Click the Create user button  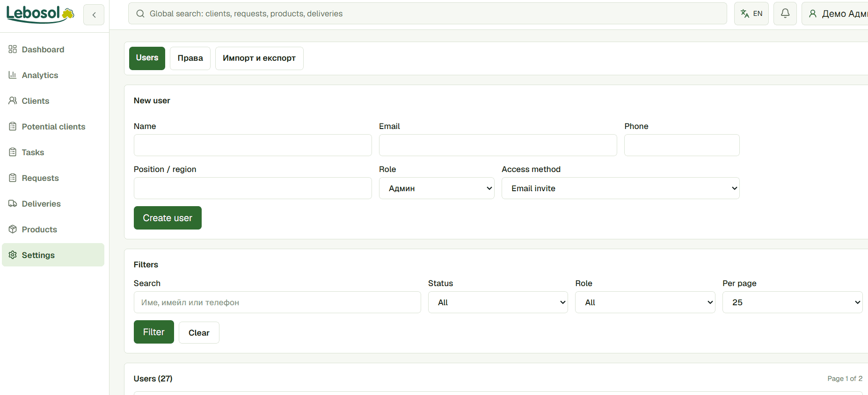(168, 218)
